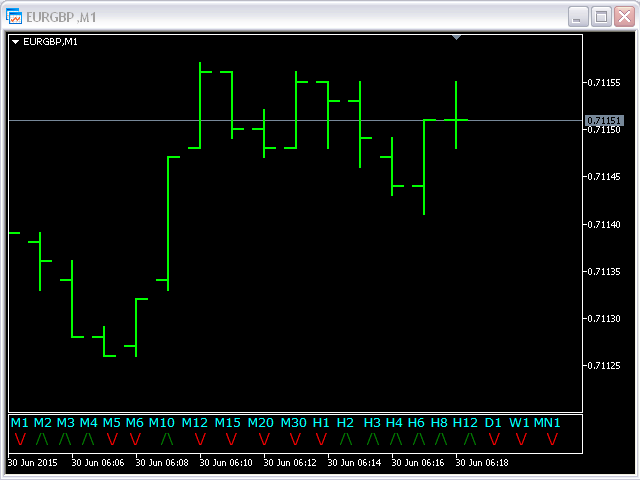Click the 30 Jun 06:18 time label
This screenshot has height=480, width=640.
tap(482, 463)
